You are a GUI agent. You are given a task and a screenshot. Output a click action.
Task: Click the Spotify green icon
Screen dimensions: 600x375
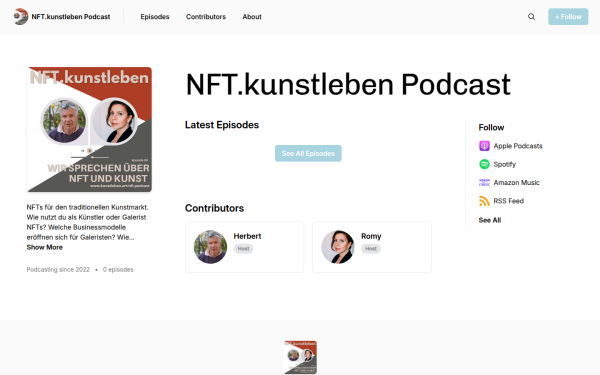(484, 164)
